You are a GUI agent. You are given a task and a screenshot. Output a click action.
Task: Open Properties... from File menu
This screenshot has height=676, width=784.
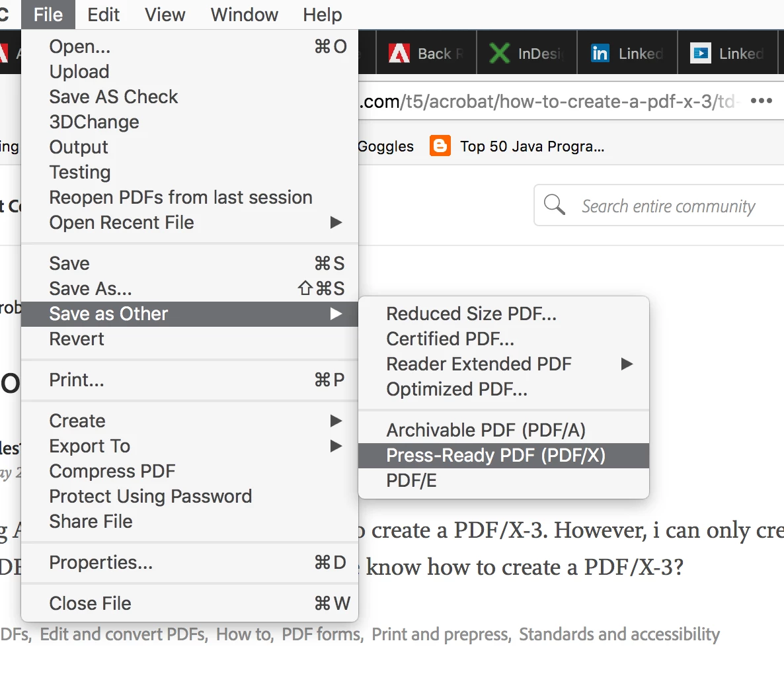(190, 562)
